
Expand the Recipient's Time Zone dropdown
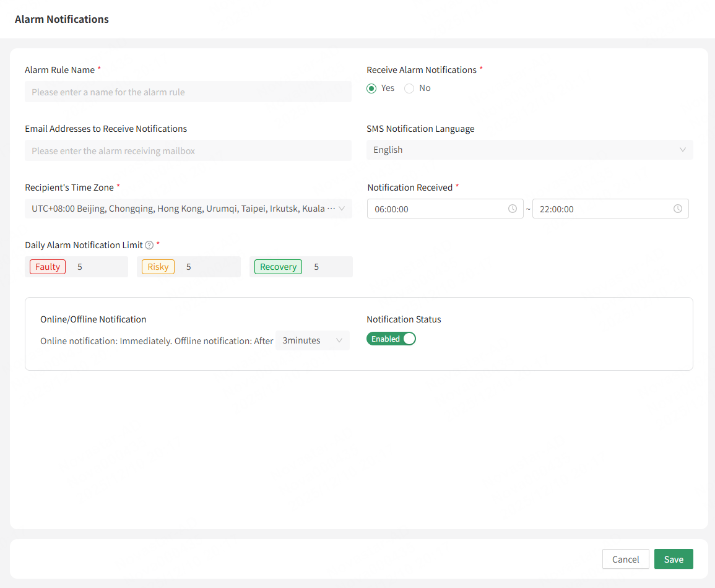coord(188,209)
